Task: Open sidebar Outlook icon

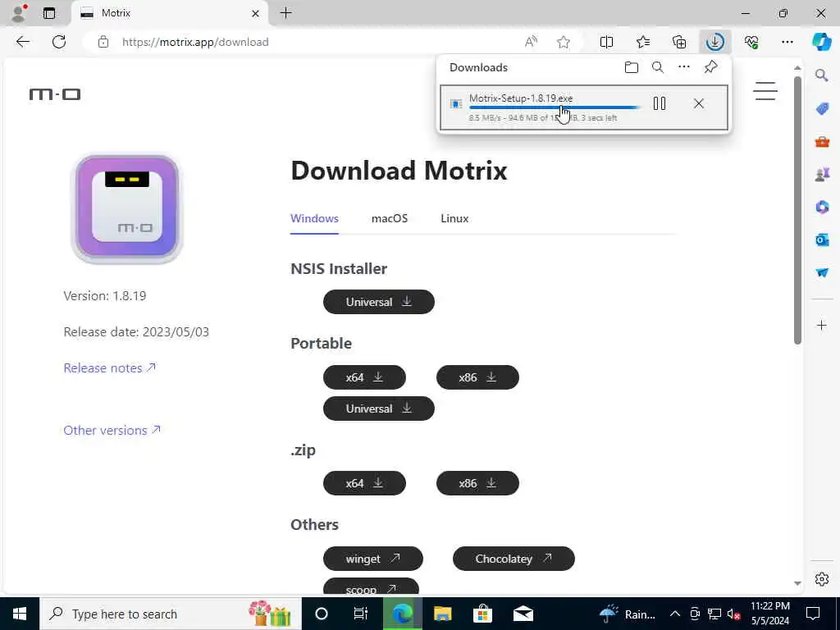Action: tap(822, 240)
